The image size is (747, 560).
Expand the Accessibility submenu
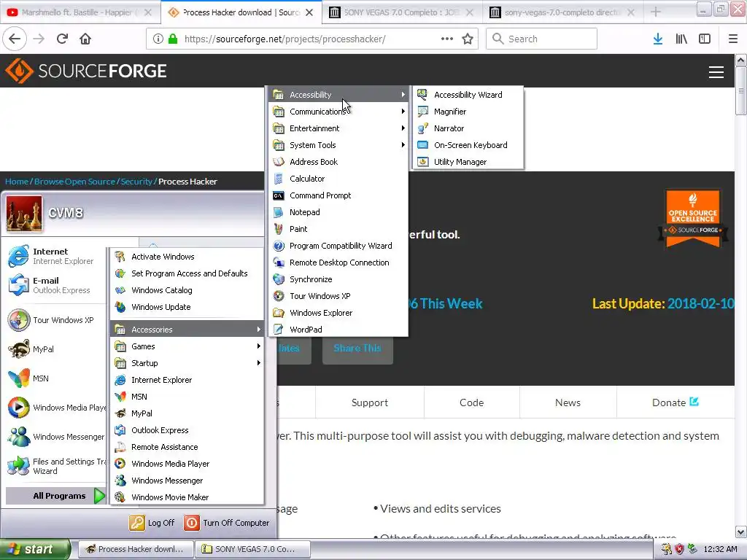click(x=338, y=95)
